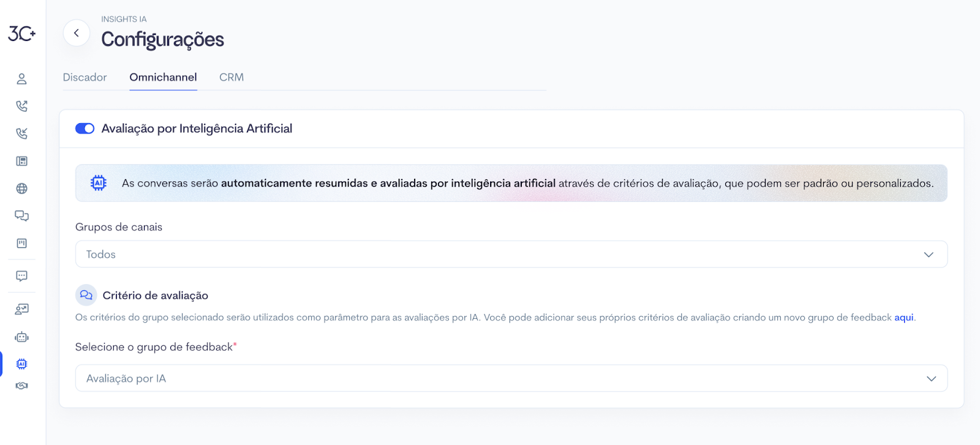
Task: Click the AI chip icon in the info banner
Action: (x=98, y=182)
